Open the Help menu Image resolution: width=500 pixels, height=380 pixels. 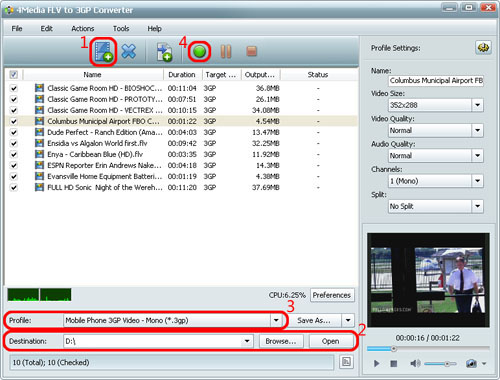click(154, 29)
